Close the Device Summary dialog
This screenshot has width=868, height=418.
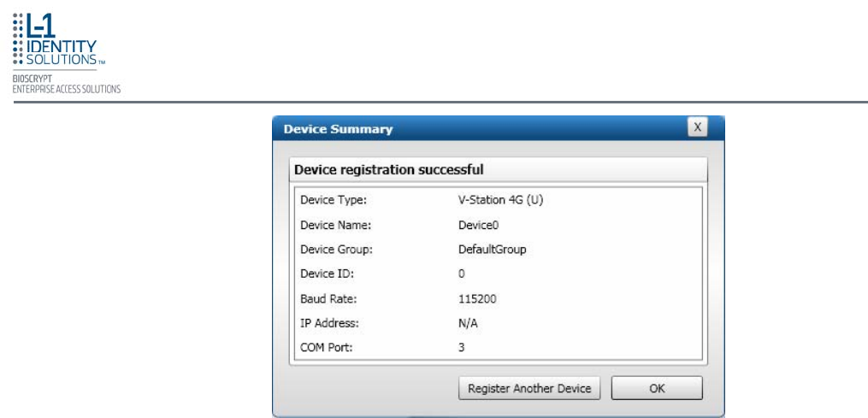point(698,127)
